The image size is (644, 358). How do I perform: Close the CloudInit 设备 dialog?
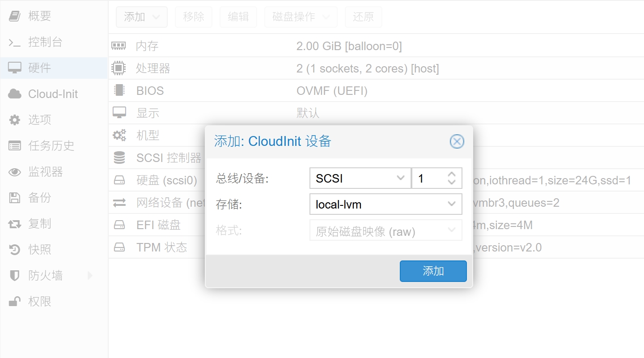[457, 142]
